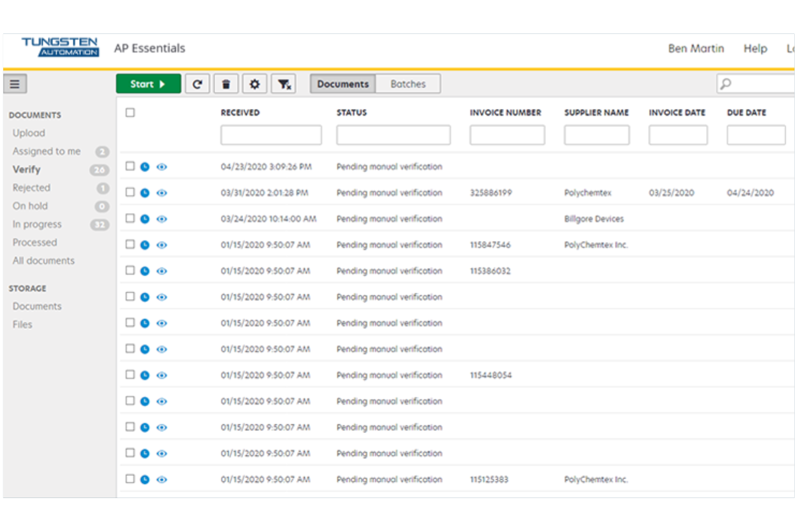798x532 pixels.
Task: Click the Invoice Number filter field
Action: [507, 135]
